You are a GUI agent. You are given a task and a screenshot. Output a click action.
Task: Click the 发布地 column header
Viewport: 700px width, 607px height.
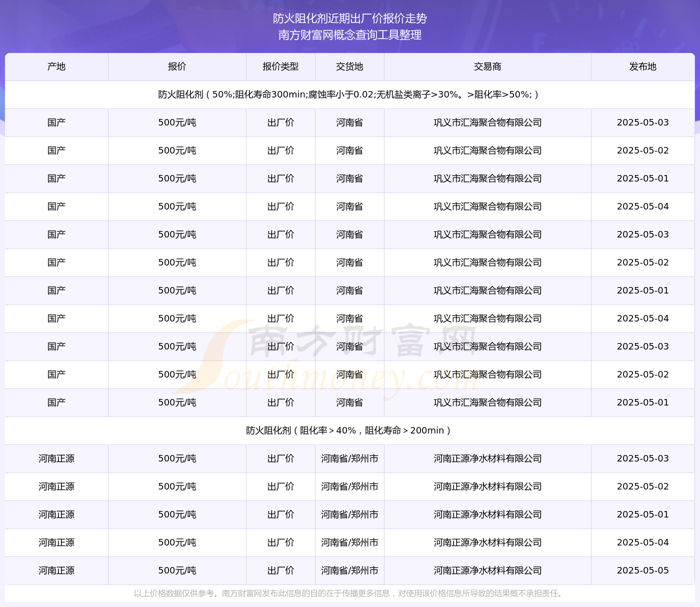coord(643,66)
